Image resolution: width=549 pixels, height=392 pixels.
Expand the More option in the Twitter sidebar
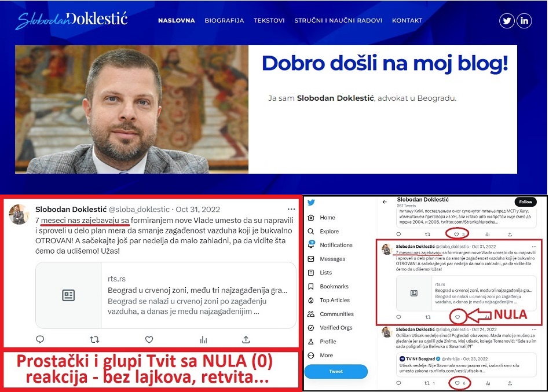coord(326,355)
